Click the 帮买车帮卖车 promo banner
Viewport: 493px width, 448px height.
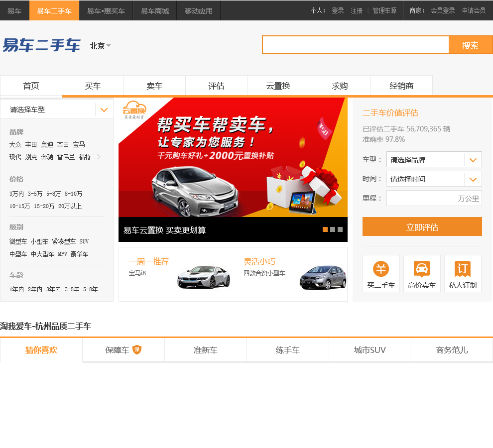[x=233, y=157]
